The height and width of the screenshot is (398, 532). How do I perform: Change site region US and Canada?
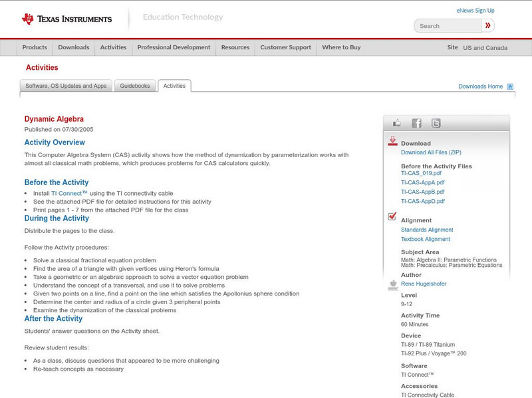[485, 48]
